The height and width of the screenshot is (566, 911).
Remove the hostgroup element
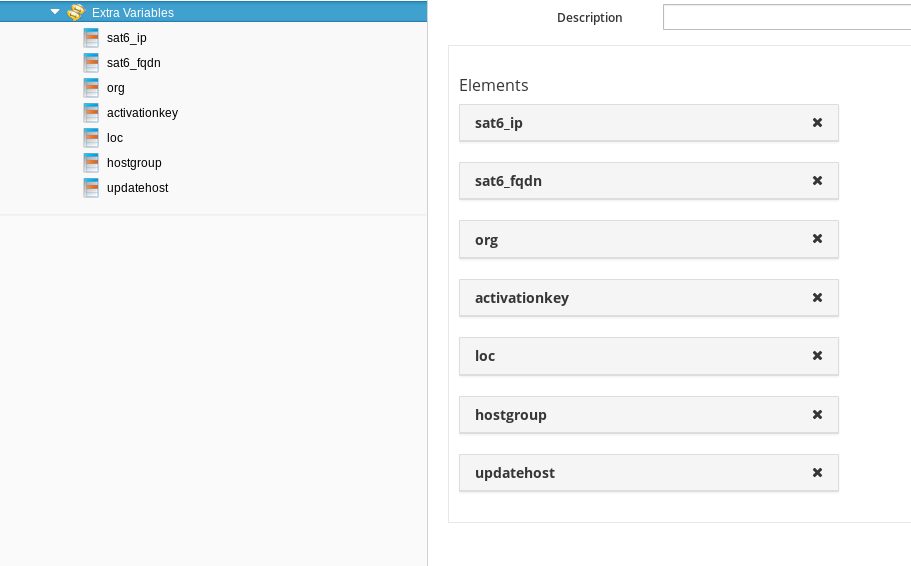point(817,414)
